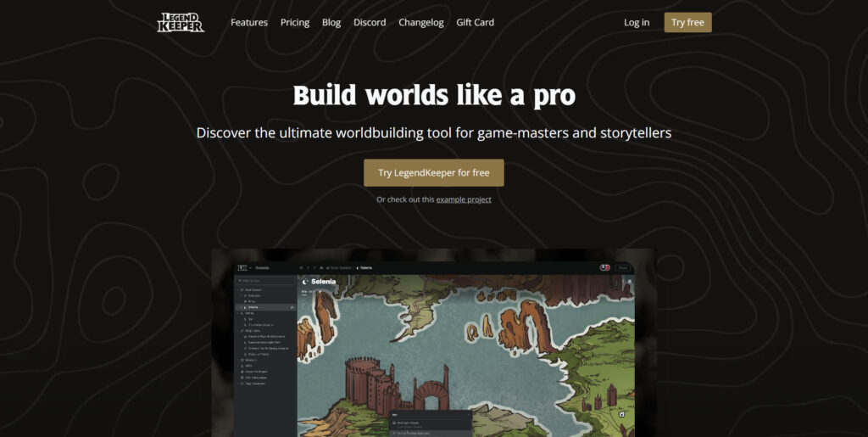
Task: Select Gift Card in the navigation
Action: (x=475, y=23)
